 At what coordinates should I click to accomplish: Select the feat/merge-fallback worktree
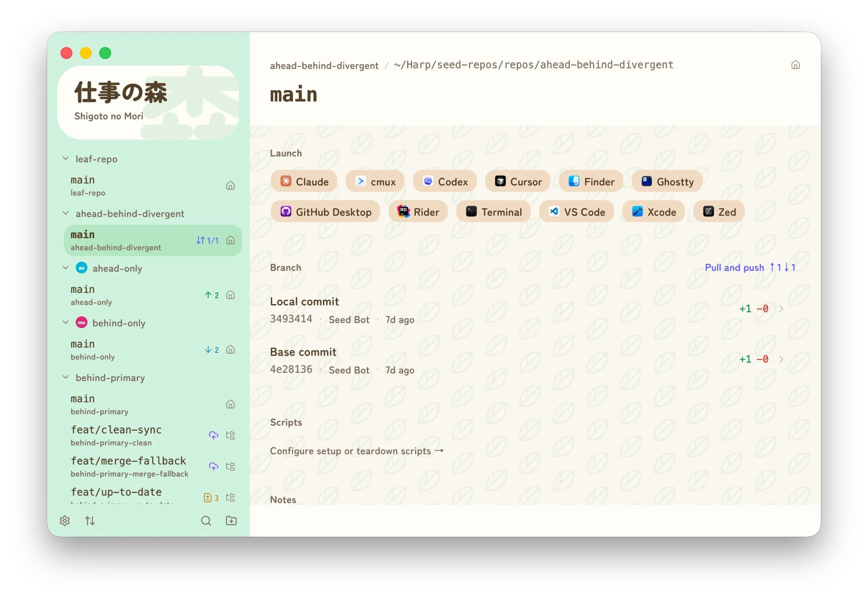153,466
